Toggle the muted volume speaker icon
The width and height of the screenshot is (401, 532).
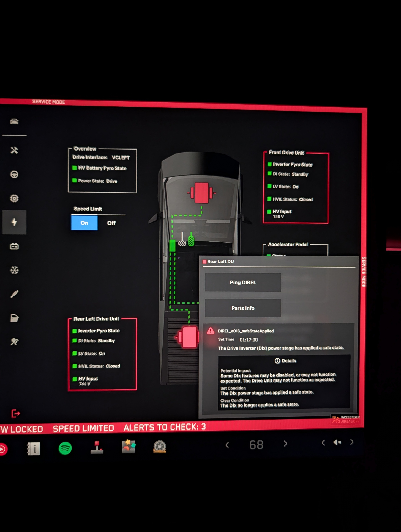[337, 442]
